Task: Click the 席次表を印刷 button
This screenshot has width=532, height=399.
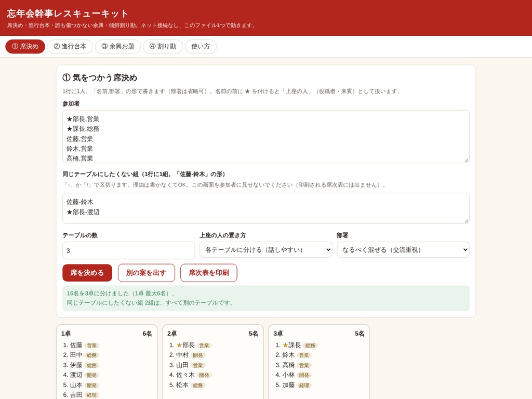Action: click(209, 273)
